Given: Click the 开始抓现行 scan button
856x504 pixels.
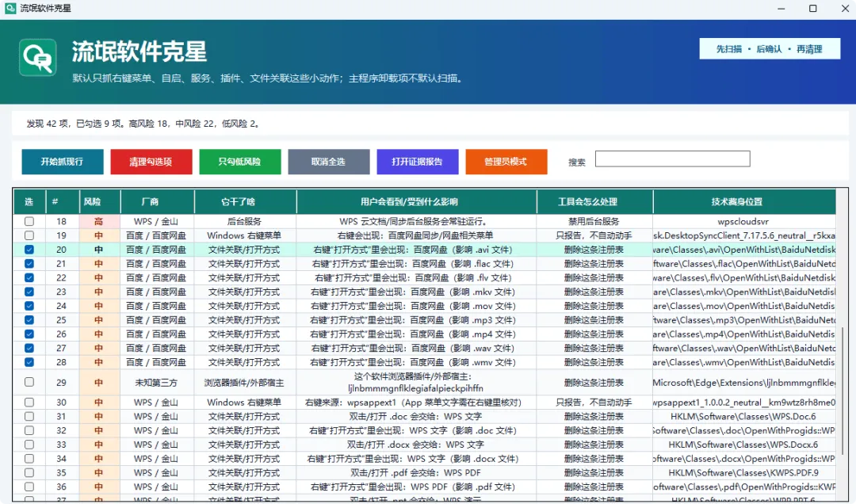Looking at the screenshot, I should click(63, 162).
